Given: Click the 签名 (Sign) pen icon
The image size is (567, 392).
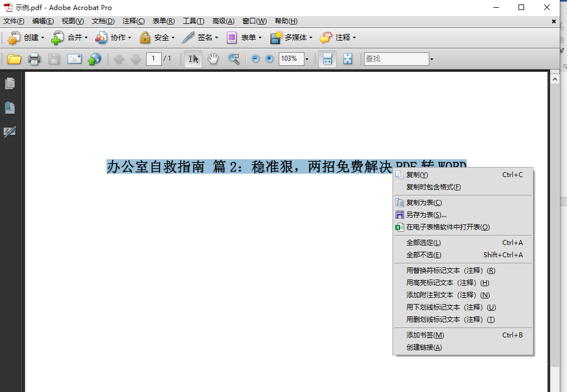Looking at the screenshot, I should pos(188,37).
